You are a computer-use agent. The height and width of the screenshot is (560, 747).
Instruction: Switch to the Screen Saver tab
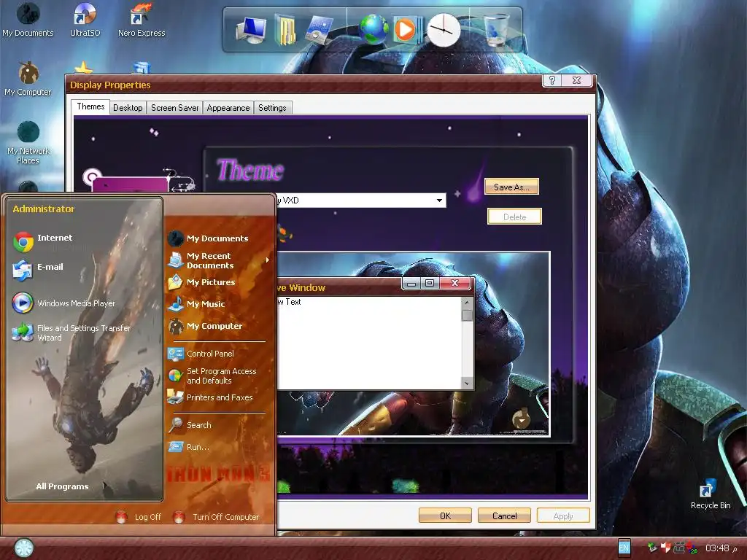pyautogui.click(x=175, y=108)
